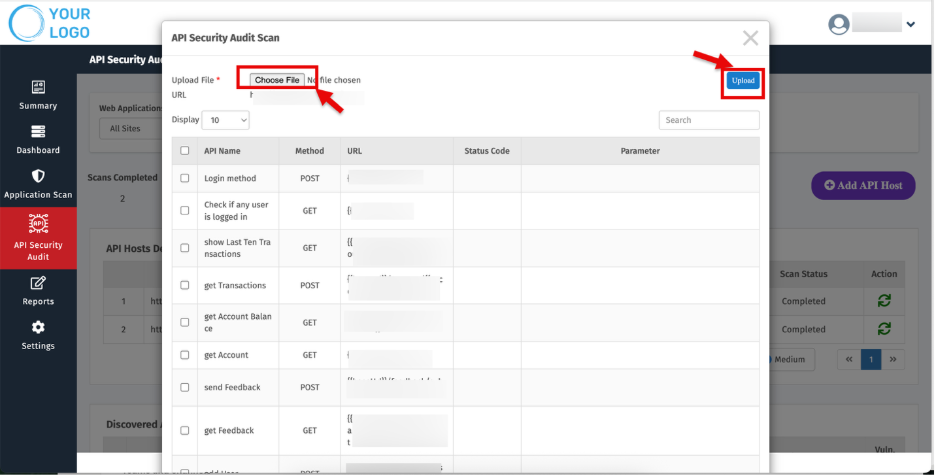Check the 'Check if any user is logged in' checkbox
Viewport: 936px width, 475px height.
[184, 211]
